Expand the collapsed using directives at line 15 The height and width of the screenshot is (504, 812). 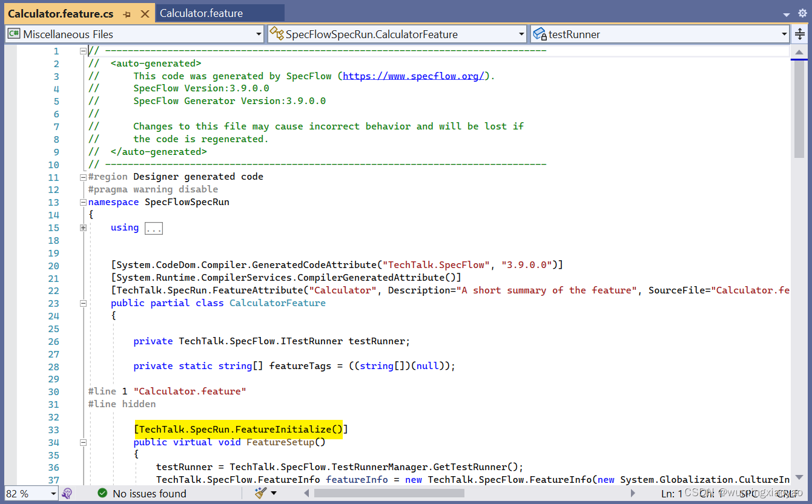(x=83, y=227)
